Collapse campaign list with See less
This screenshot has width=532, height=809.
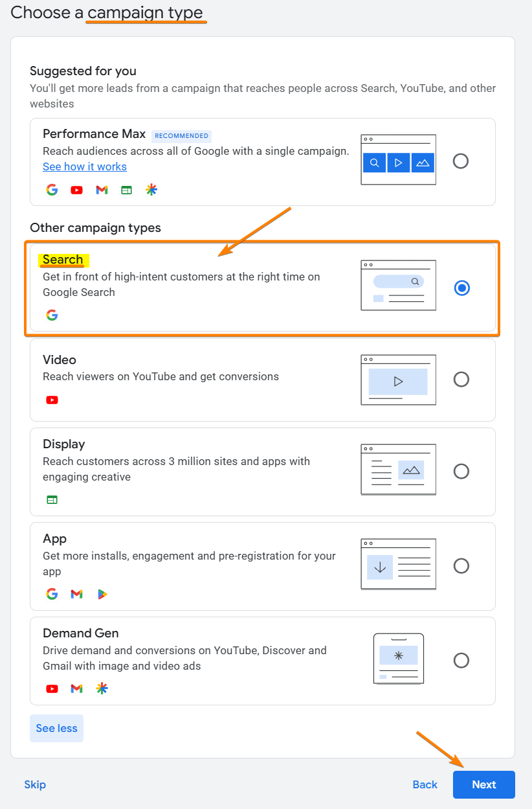click(56, 728)
